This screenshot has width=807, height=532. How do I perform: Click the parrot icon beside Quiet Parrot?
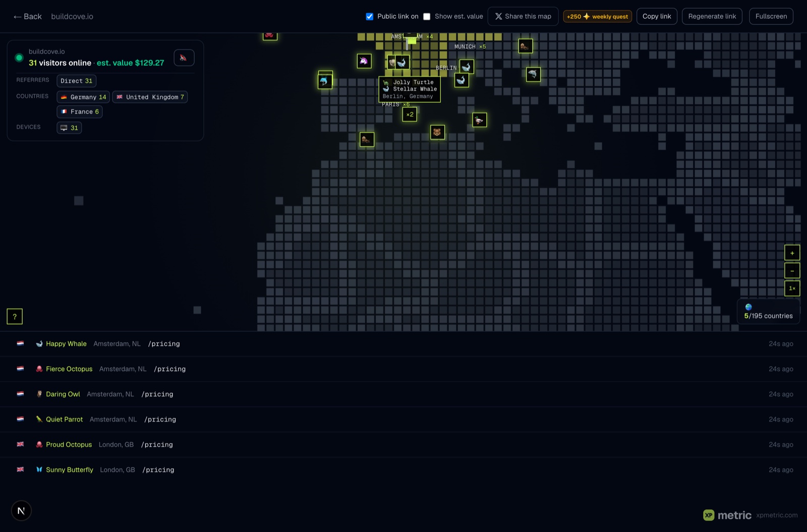(39, 420)
